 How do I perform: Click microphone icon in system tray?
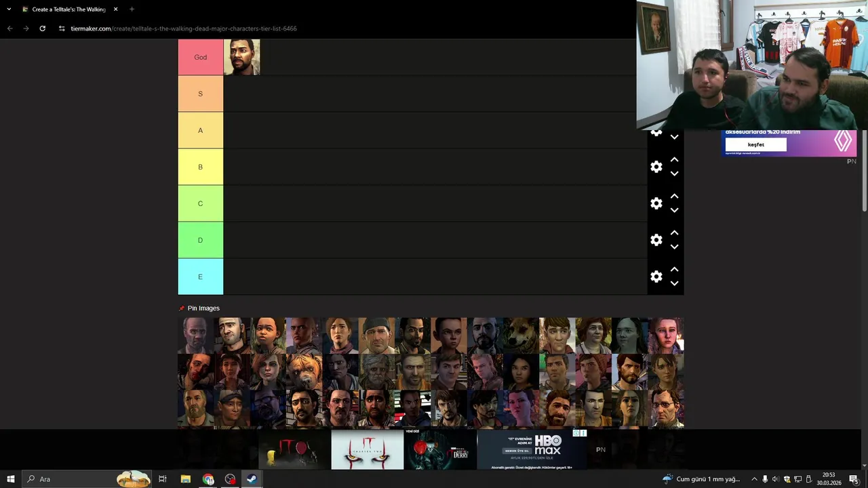(765, 479)
